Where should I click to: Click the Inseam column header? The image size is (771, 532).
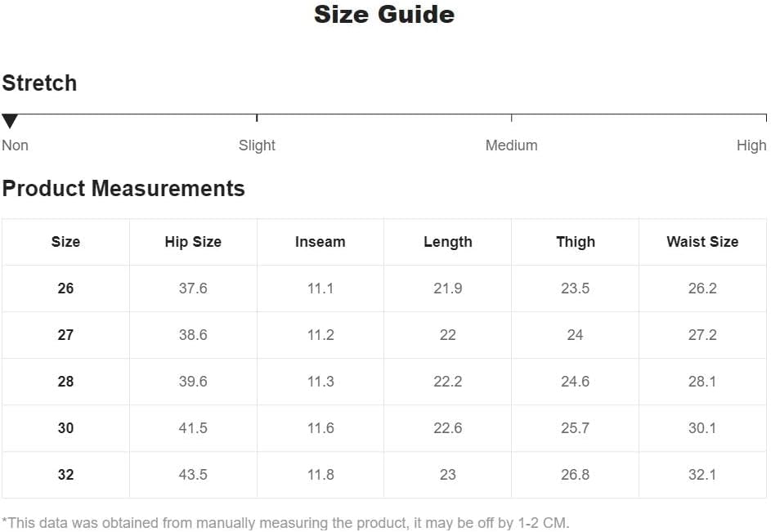click(321, 242)
